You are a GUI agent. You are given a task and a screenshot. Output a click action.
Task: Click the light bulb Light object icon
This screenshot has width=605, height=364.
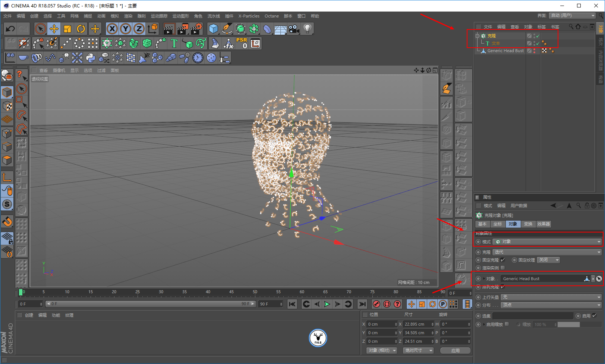point(307,29)
